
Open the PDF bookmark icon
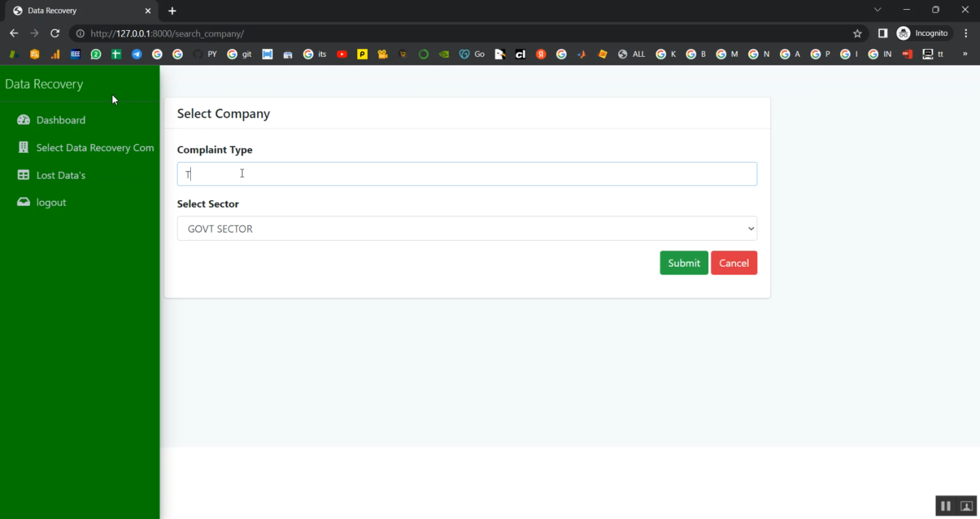[x=907, y=54]
